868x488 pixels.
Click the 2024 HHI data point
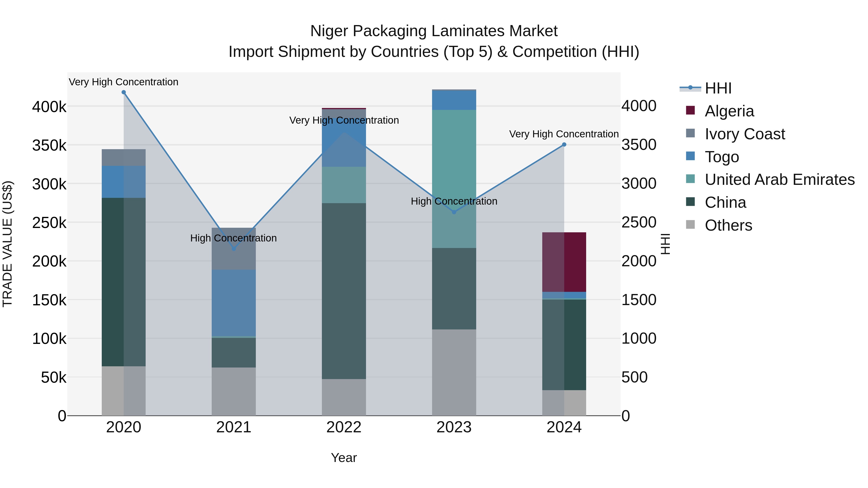(x=564, y=145)
